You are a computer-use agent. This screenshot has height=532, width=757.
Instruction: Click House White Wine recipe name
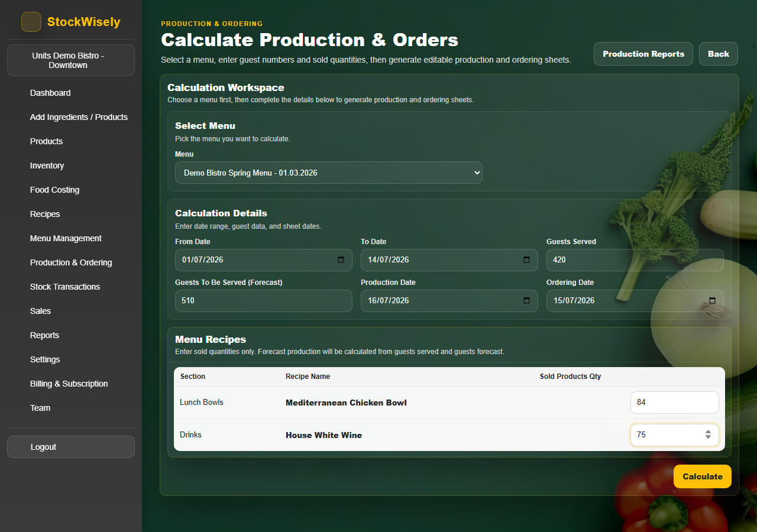(x=323, y=435)
